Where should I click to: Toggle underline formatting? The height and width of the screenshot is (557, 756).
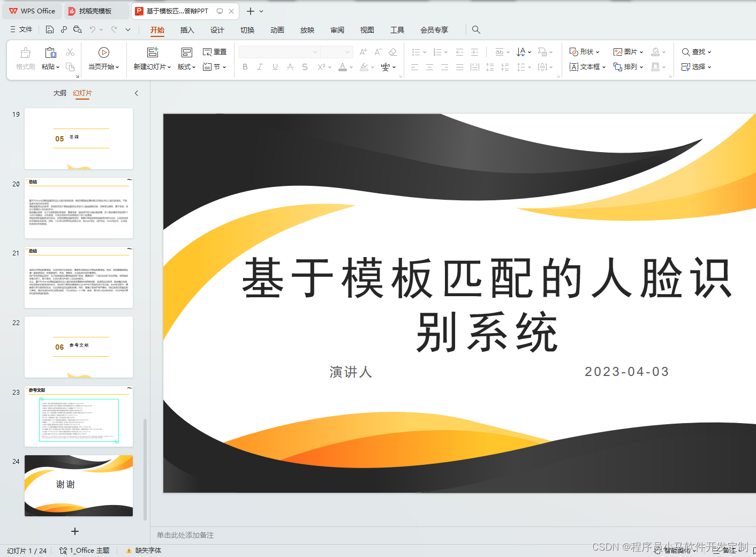tap(274, 66)
